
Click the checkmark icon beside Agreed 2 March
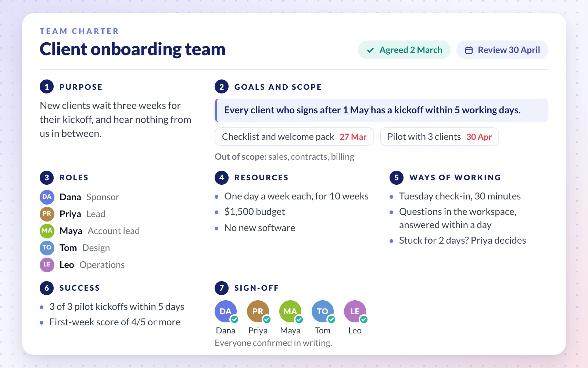pyautogui.click(x=370, y=50)
